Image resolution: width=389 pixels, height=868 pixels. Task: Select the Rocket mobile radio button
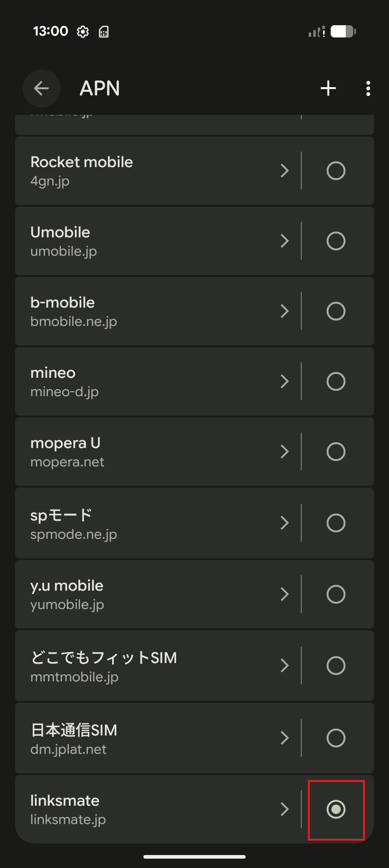coord(336,171)
